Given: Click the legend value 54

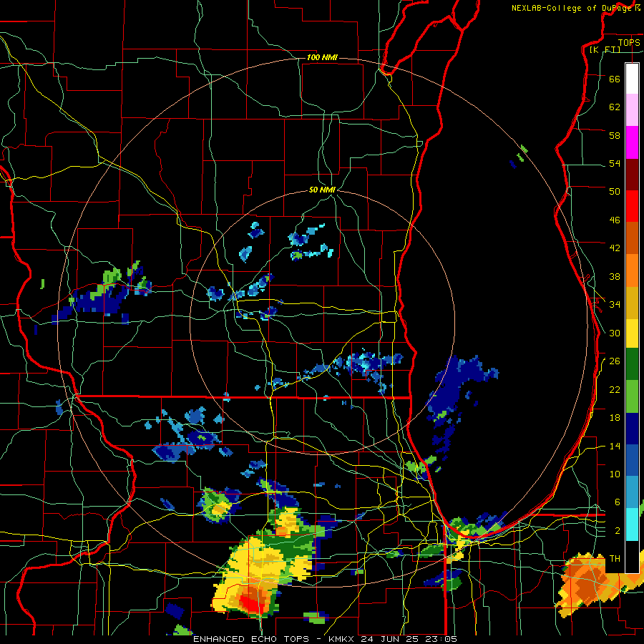Looking at the screenshot, I should tap(615, 163).
